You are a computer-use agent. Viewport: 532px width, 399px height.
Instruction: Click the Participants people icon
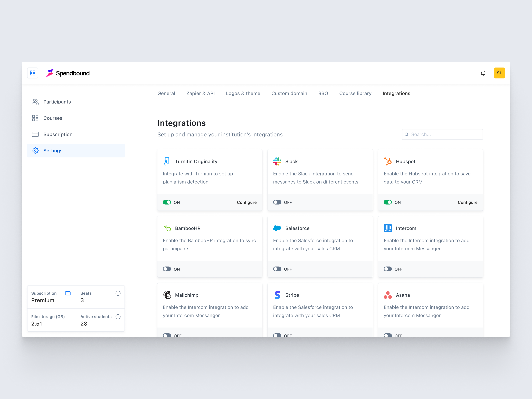(35, 102)
